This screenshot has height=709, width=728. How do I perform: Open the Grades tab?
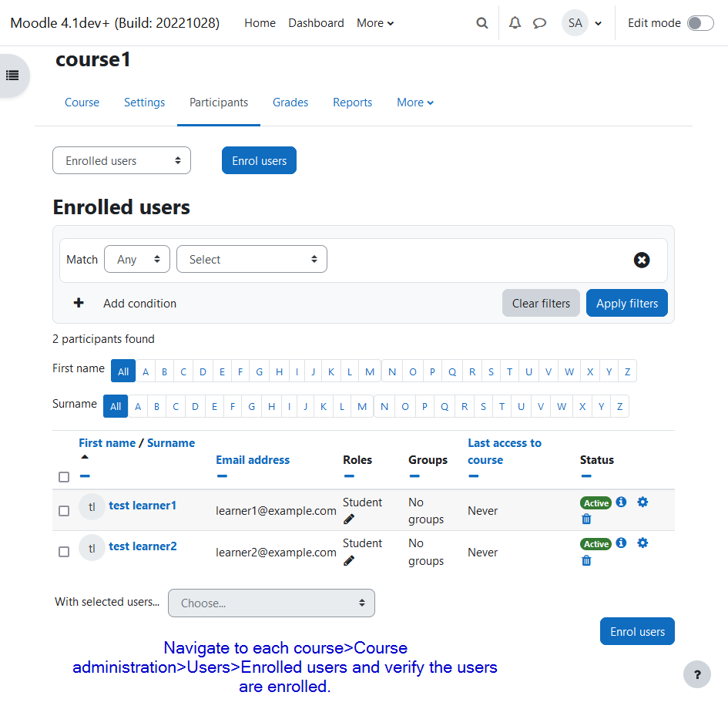tap(290, 102)
